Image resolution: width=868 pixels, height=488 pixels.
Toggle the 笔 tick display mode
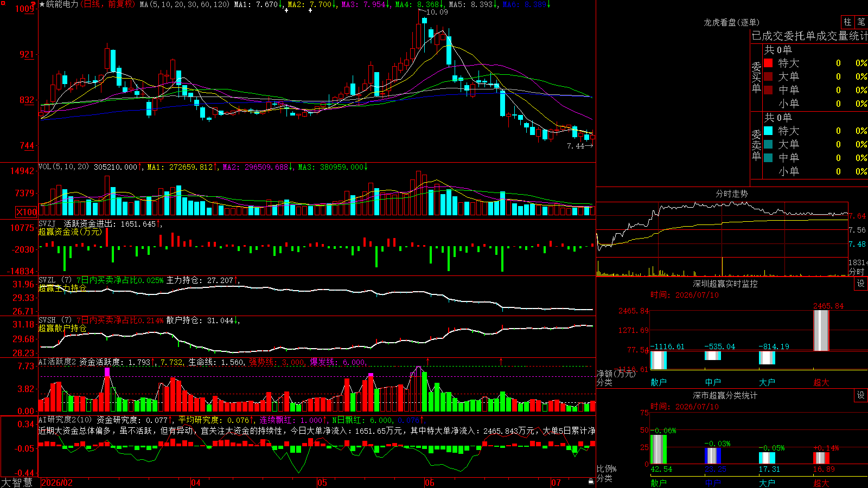(x=861, y=22)
